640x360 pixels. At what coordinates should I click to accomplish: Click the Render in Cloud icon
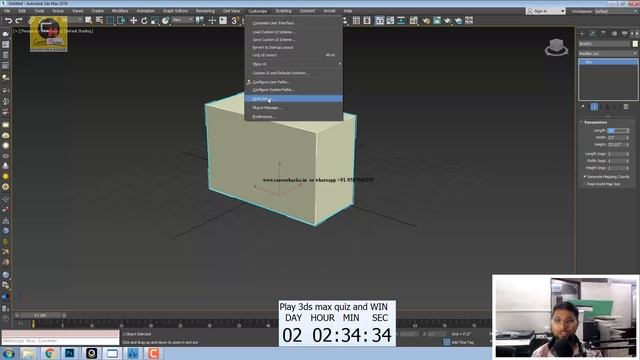click(x=458, y=20)
